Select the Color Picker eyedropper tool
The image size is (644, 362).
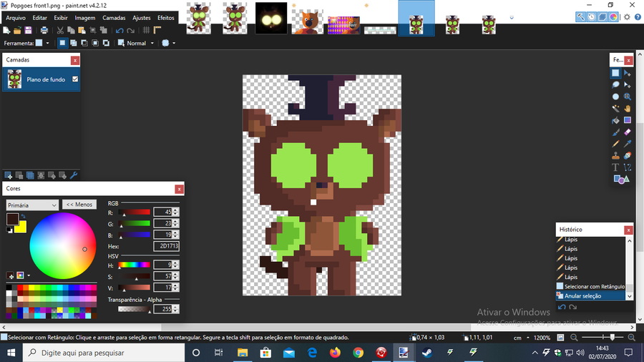pyautogui.click(x=627, y=144)
